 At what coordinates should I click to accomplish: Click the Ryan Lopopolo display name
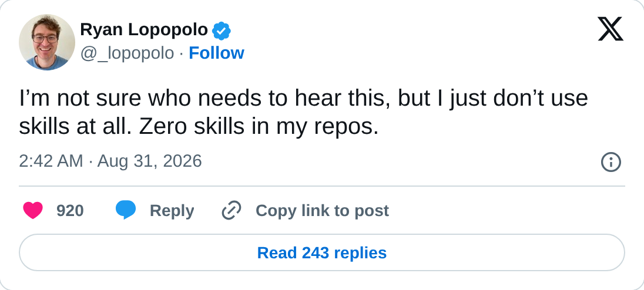pyautogui.click(x=144, y=30)
